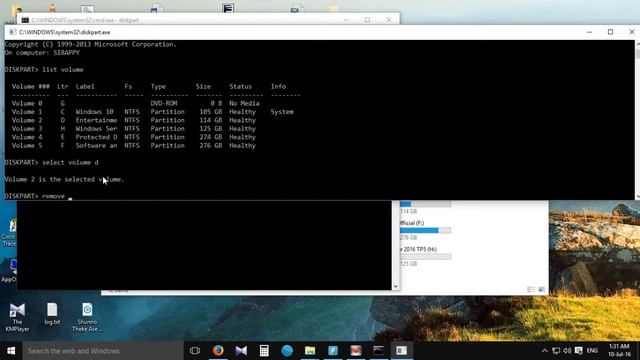Open the teal F taskbar application

coord(333,351)
